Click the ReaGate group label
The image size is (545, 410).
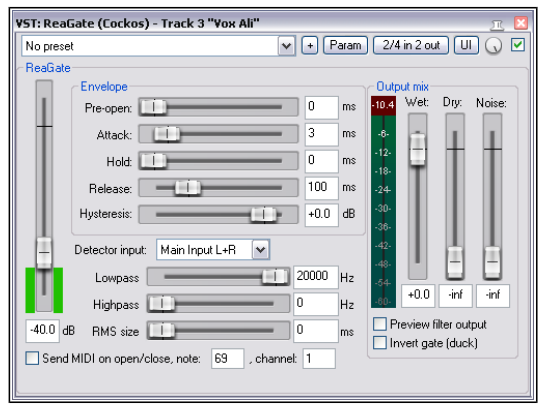tap(48, 68)
